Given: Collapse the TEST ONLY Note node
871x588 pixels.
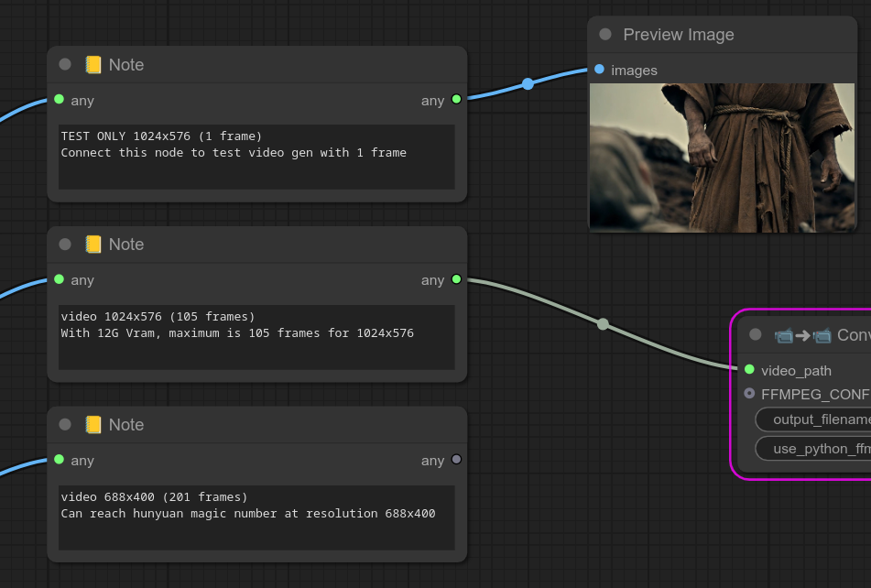Looking at the screenshot, I should tap(65, 65).
